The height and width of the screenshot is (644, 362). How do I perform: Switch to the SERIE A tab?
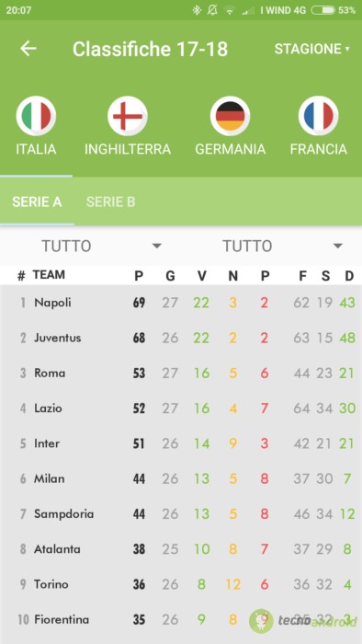[x=37, y=201]
